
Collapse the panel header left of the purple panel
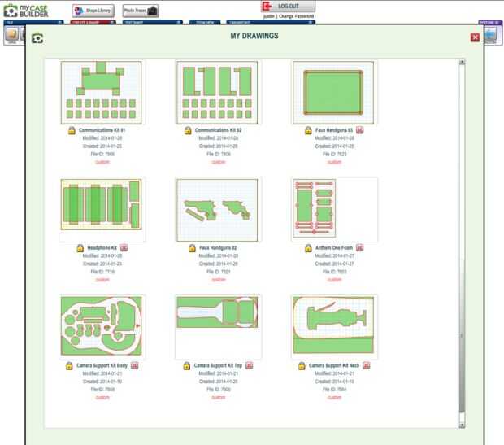click(x=271, y=22)
